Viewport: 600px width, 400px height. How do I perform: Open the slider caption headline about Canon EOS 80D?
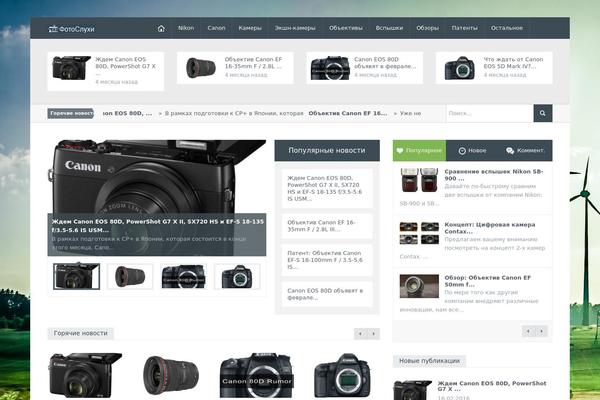pos(158,226)
